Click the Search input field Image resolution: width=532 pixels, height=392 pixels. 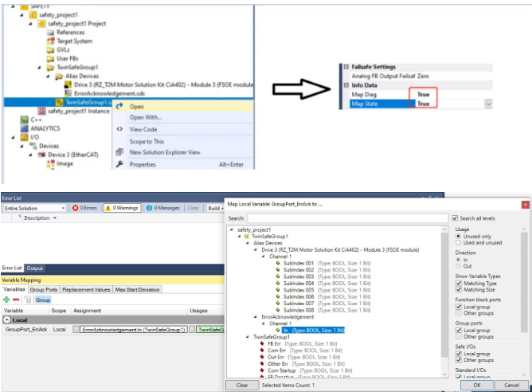[x=346, y=218]
